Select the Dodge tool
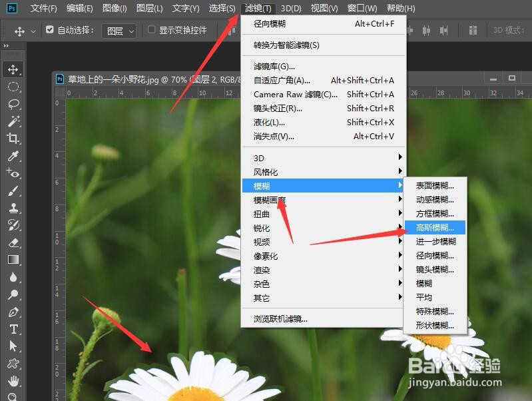Screen dimensions: 532x401 point(13,294)
